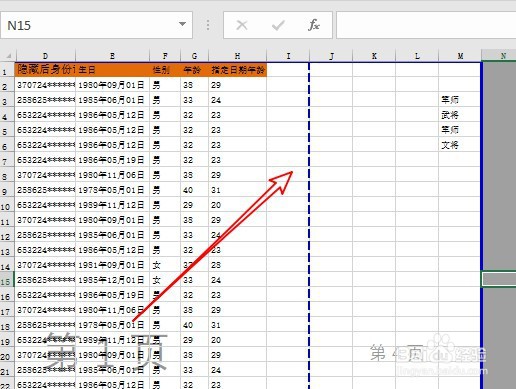Select cell M3 containing '军师'
Image resolution: width=516 pixels, height=389 pixels.
460,100
